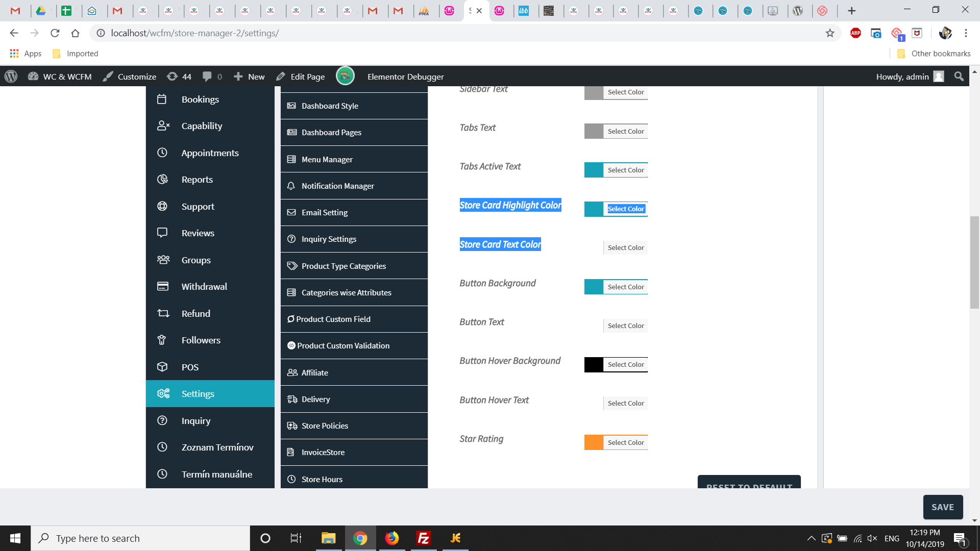Viewport: 980px width, 551px height.
Task: Click Button Hover Background black swatch
Action: [594, 364]
